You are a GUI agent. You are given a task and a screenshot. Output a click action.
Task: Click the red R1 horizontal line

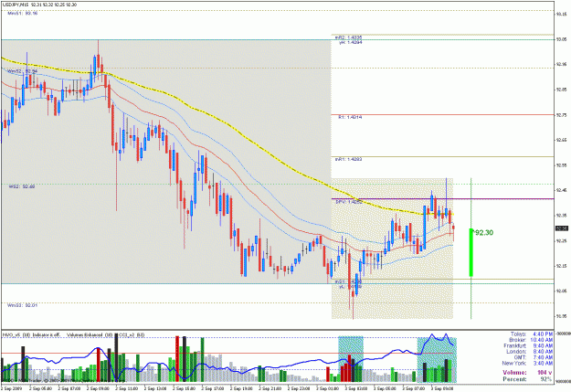coord(442,115)
